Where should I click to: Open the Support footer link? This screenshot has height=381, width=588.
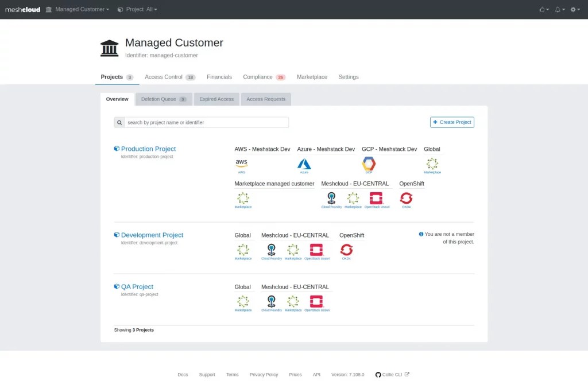[207, 375]
